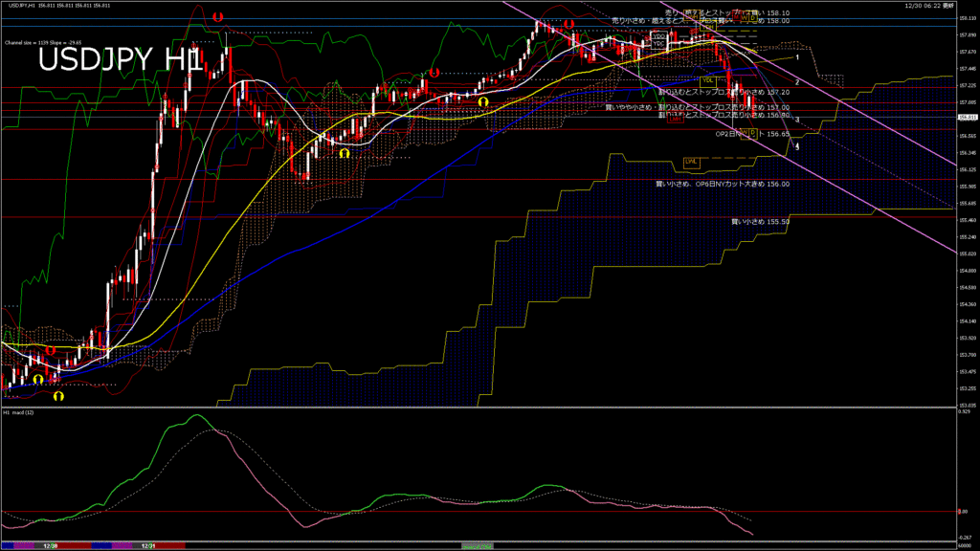
Task: Select the Channel size and Slope label
Action: click(x=43, y=43)
